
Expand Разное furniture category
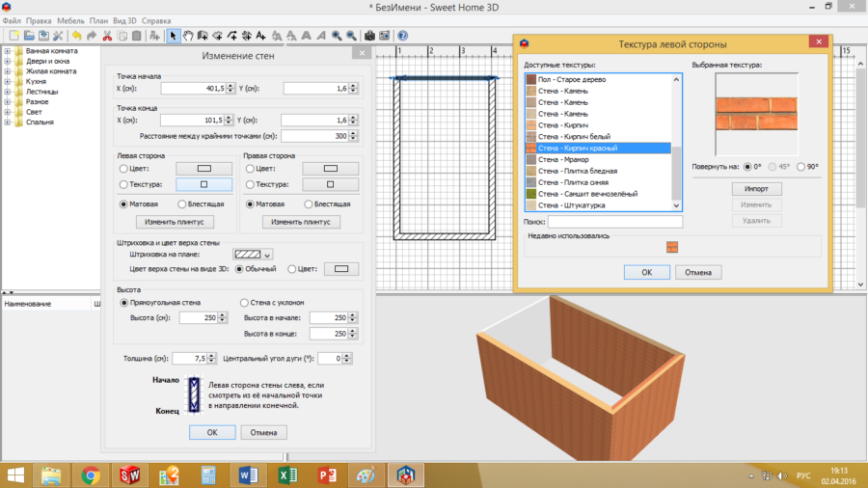coord(7,102)
